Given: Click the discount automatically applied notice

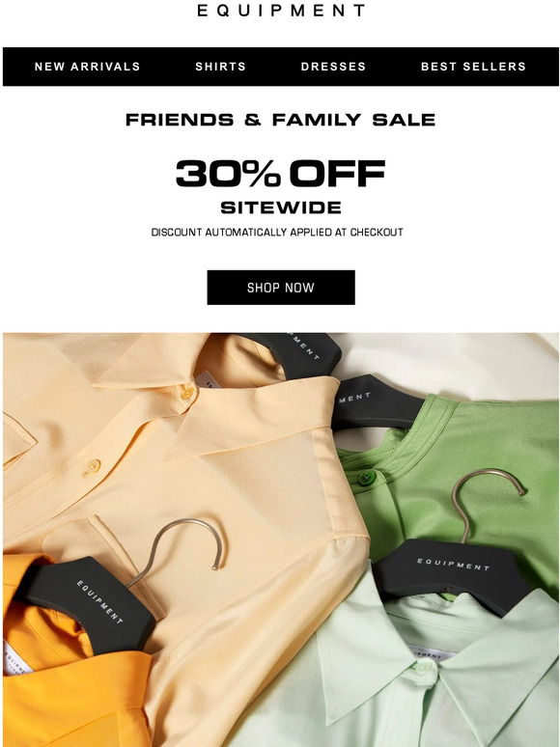Looking at the screenshot, I should (277, 233).
